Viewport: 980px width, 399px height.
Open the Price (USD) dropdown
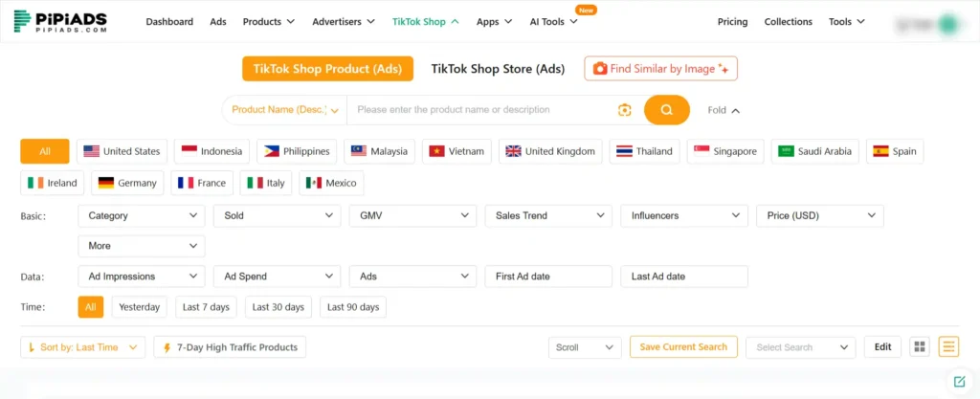(820, 215)
